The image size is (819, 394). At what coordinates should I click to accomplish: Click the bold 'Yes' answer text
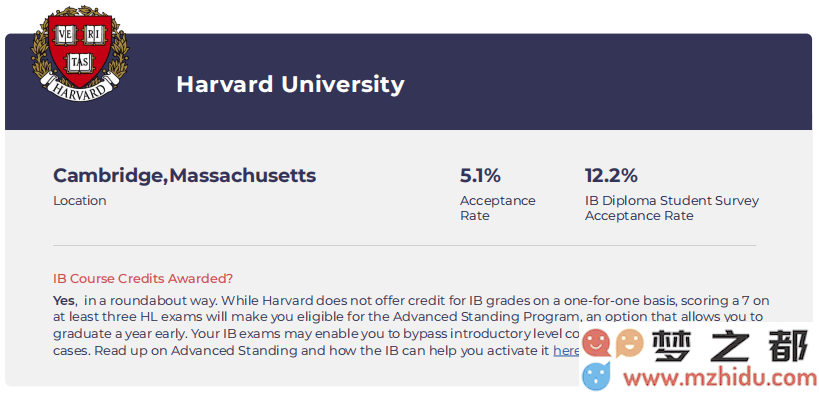[x=65, y=301]
